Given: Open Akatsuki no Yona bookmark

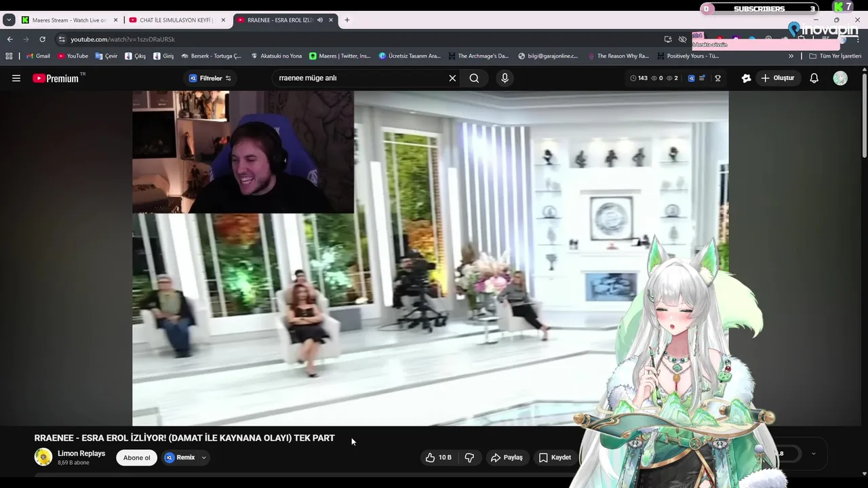Looking at the screenshot, I should (276, 56).
